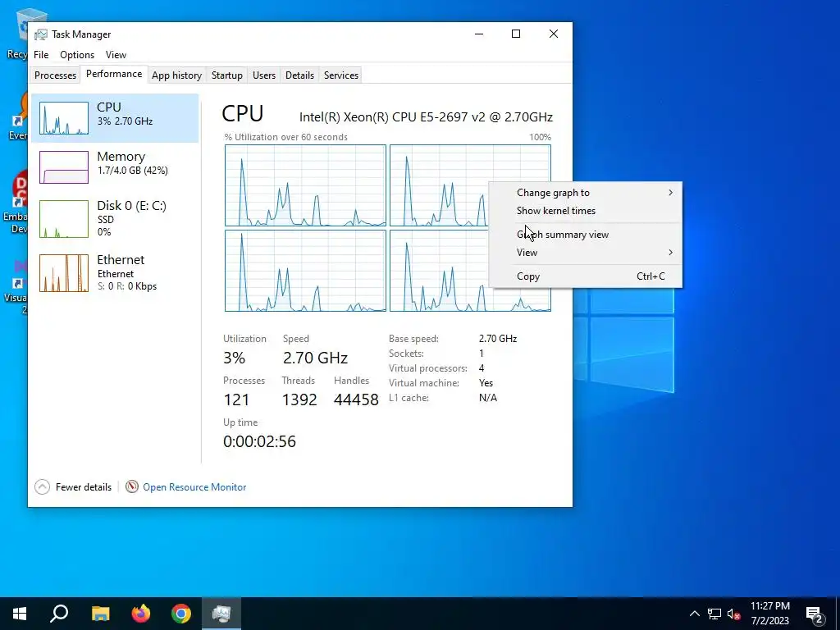Click the Memory 1.7/4.0 GB (42%) text

point(132,171)
